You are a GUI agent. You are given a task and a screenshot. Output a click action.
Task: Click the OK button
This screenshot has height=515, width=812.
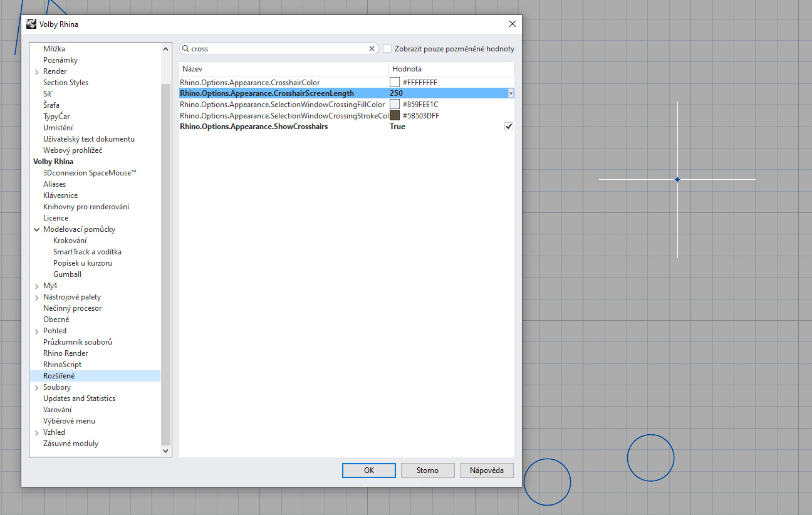(368, 471)
